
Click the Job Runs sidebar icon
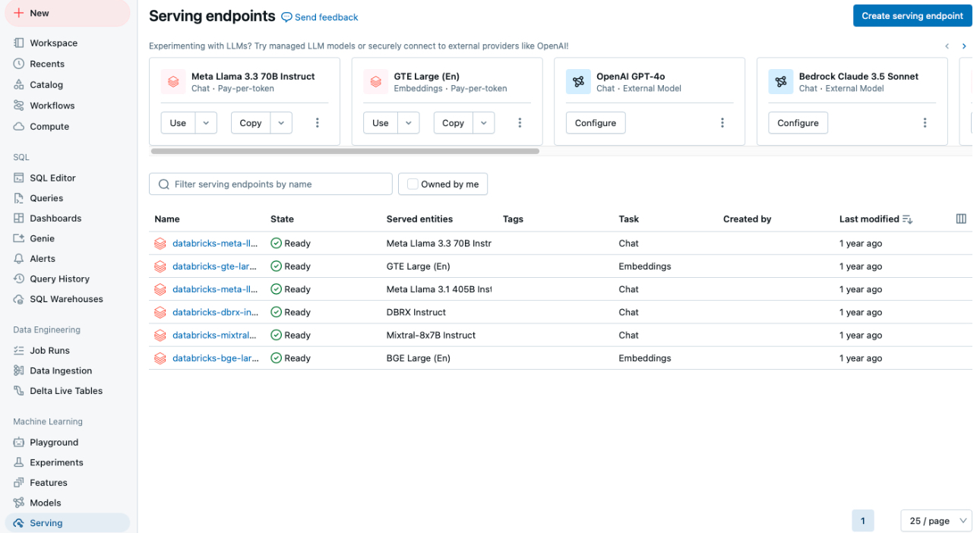click(x=19, y=351)
